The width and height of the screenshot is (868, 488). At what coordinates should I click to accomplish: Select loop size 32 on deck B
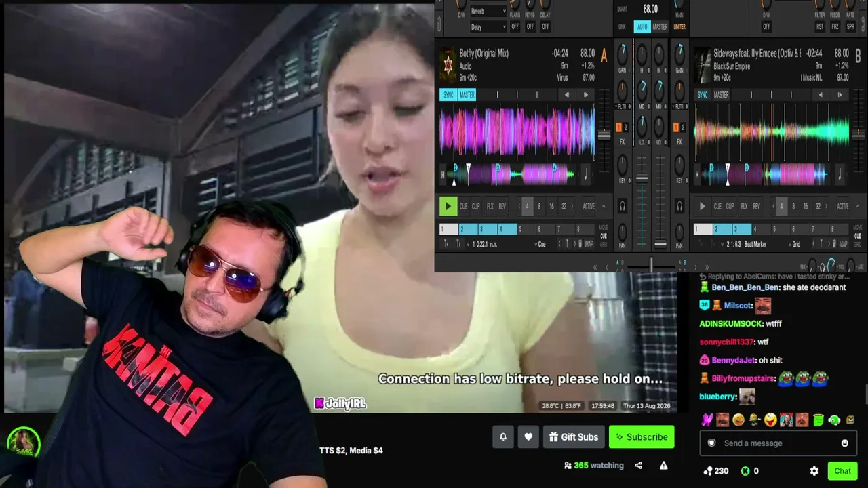pyautogui.click(x=818, y=207)
